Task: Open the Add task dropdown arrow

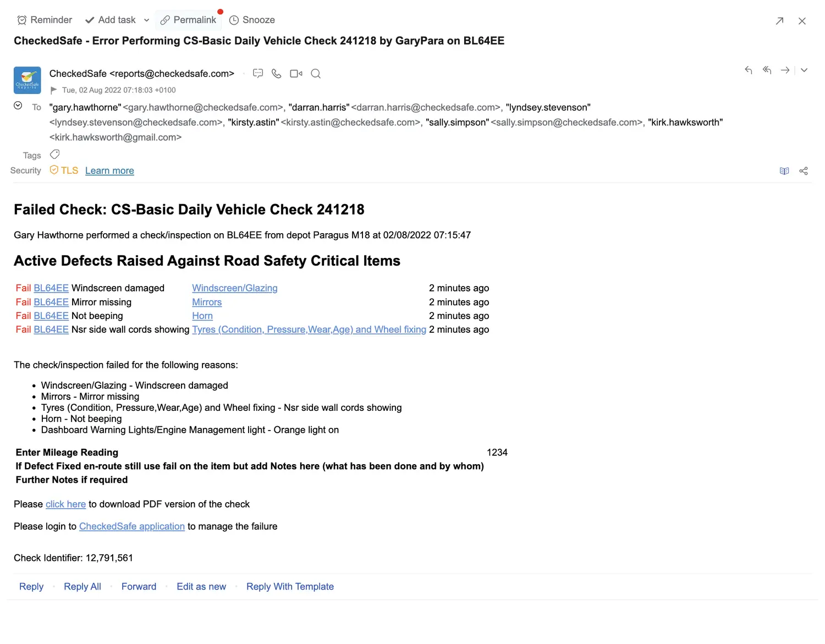Action: (146, 20)
